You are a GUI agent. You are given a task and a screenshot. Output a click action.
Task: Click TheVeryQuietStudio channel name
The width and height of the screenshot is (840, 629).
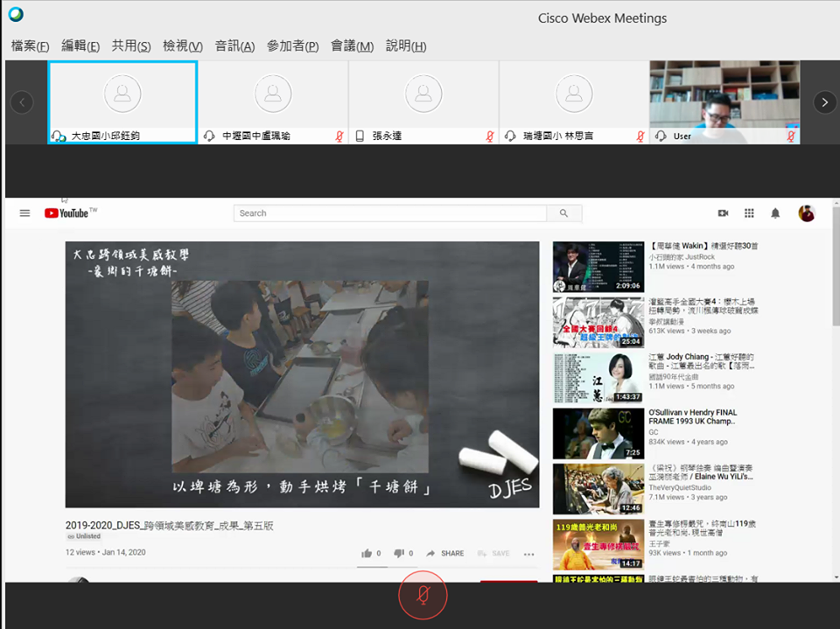click(680, 487)
